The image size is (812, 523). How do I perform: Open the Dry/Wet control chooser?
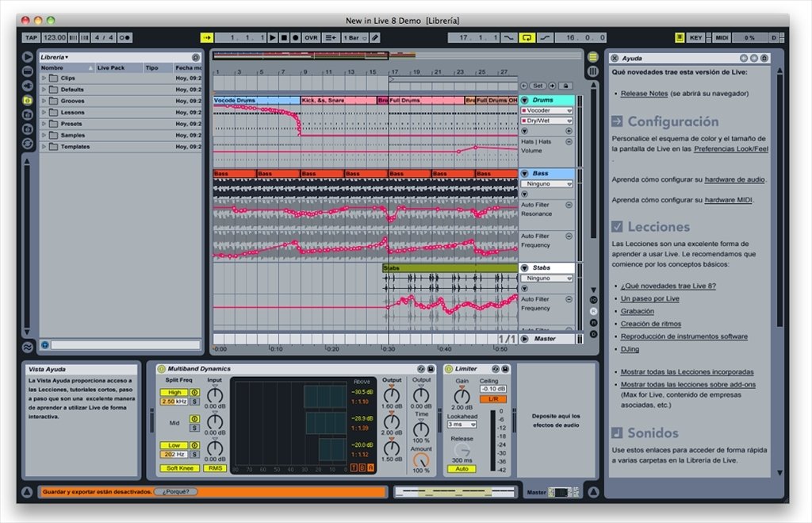(546, 121)
